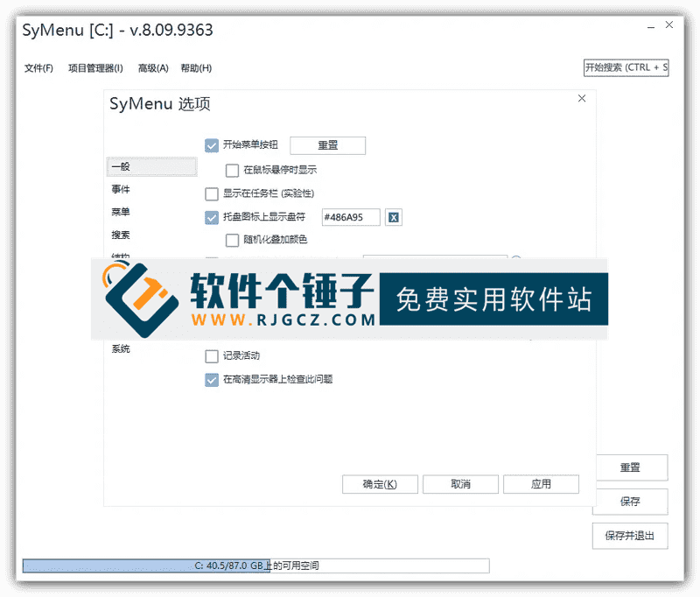Switch to the 菜单 settings category

119,212
